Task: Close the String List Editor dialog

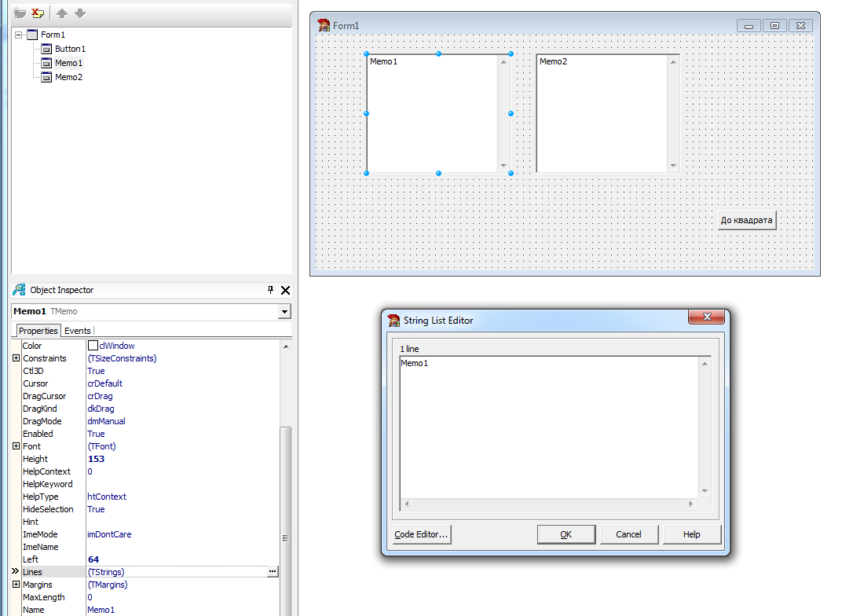Action: (x=707, y=317)
